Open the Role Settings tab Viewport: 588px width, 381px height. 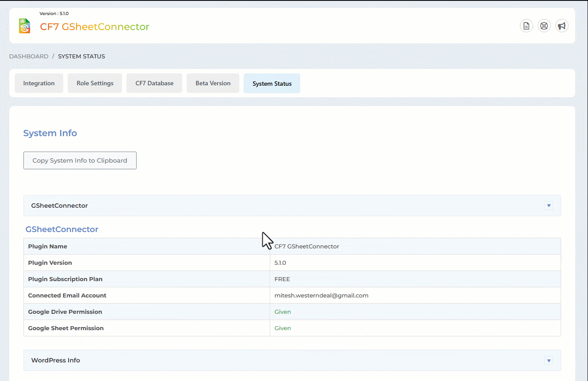[x=95, y=83]
